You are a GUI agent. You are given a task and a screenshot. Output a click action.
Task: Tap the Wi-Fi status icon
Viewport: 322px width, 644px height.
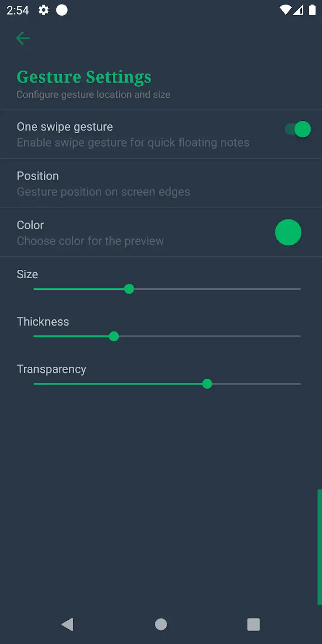pyautogui.click(x=284, y=10)
